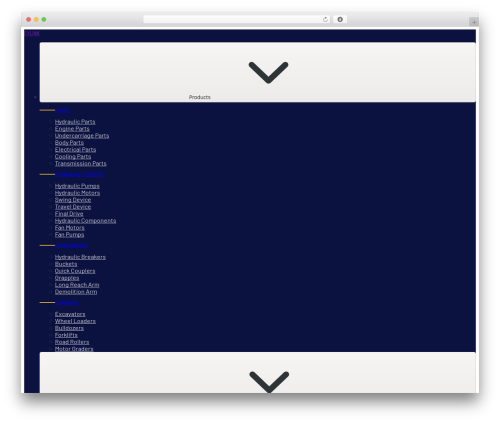Open Body Parts
The height and width of the screenshot is (423, 500).
tap(69, 143)
